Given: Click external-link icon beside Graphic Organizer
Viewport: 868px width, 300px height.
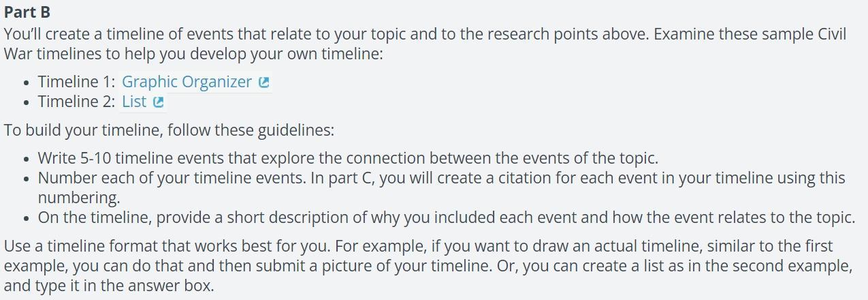Looking at the screenshot, I should coord(264,82).
